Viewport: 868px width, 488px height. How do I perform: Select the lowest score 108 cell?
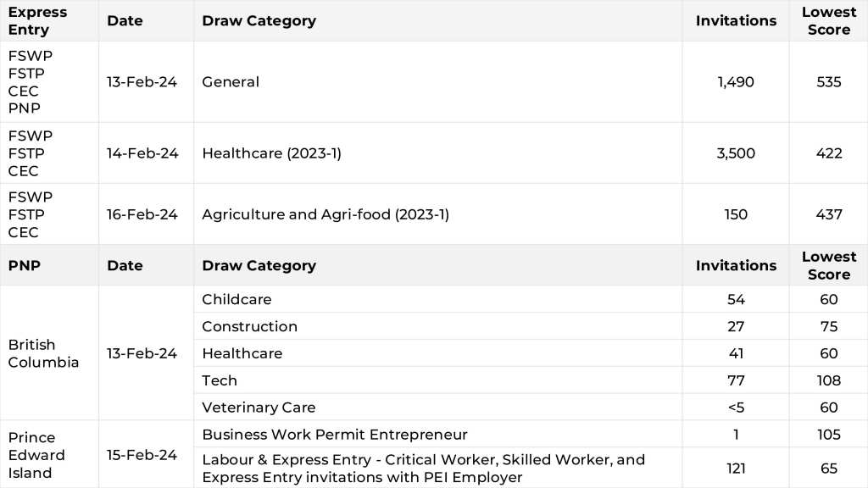pyautogui.click(x=828, y=380)
